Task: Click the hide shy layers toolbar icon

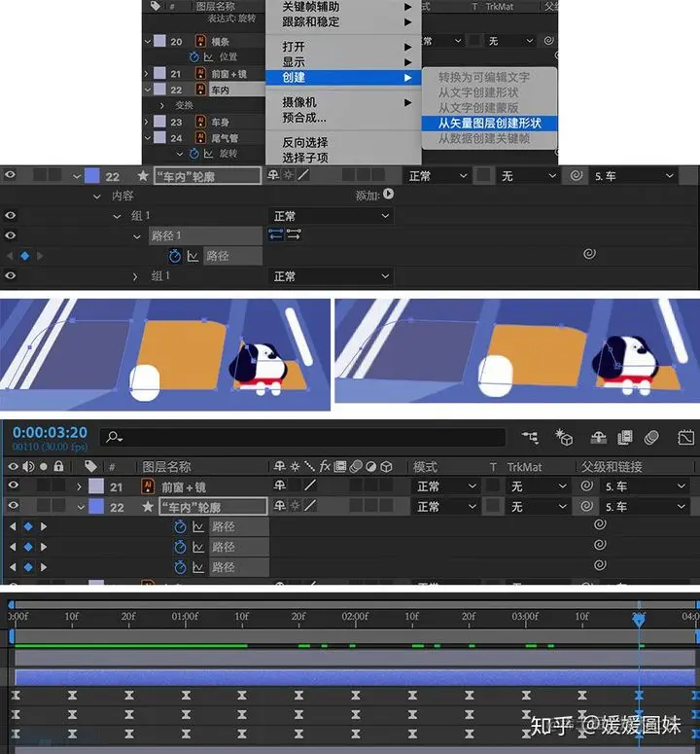Action: [x=598, y=438]
